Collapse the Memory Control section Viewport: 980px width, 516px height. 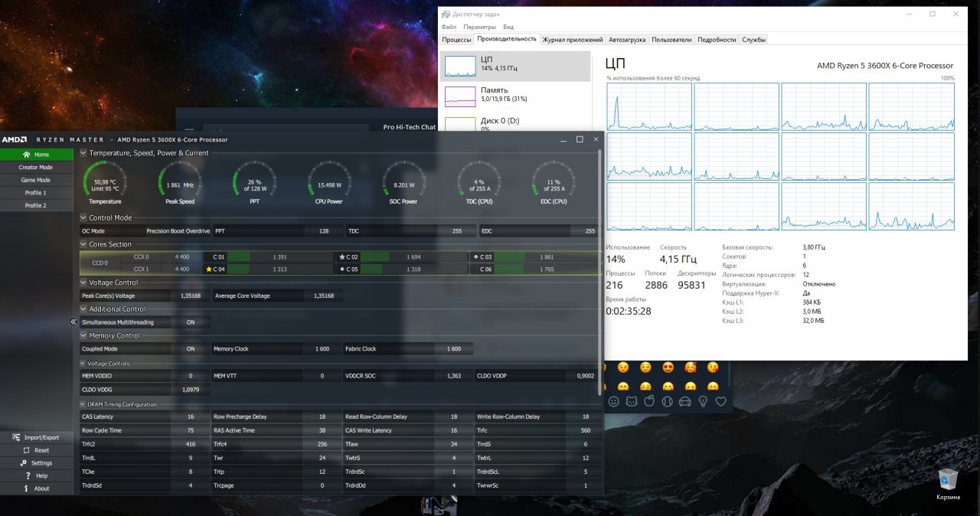point(83,335)
